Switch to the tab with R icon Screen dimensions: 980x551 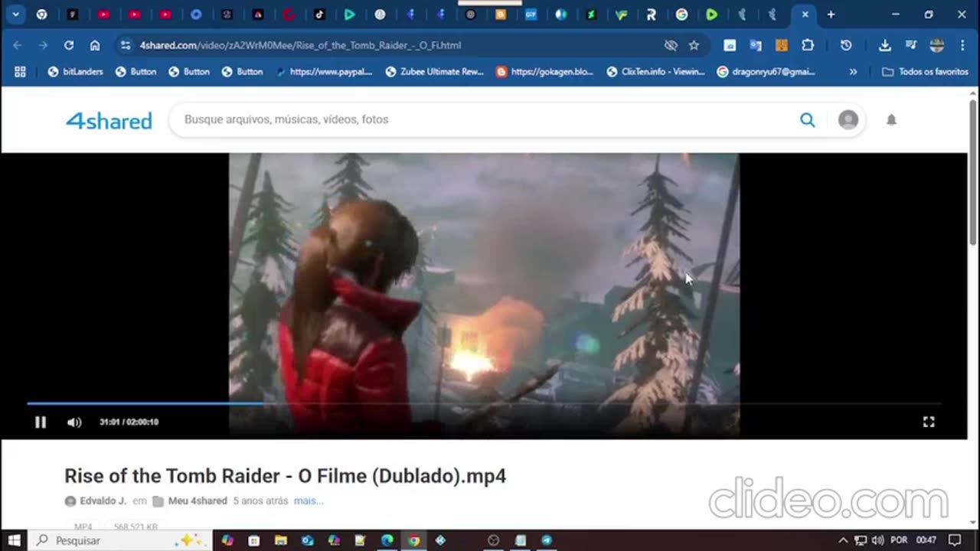(652, 15)
